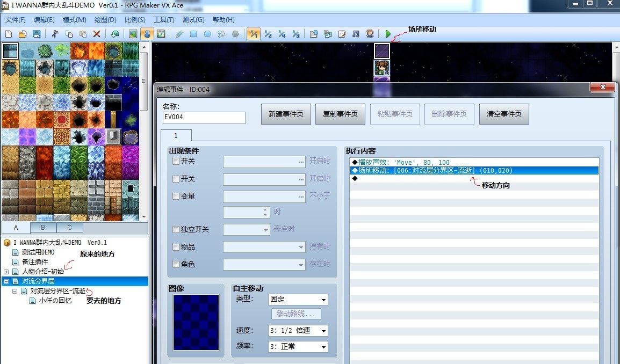Switch to tileset tab C
This screenshot has height=364, width=620.
(x=69, y=228)
